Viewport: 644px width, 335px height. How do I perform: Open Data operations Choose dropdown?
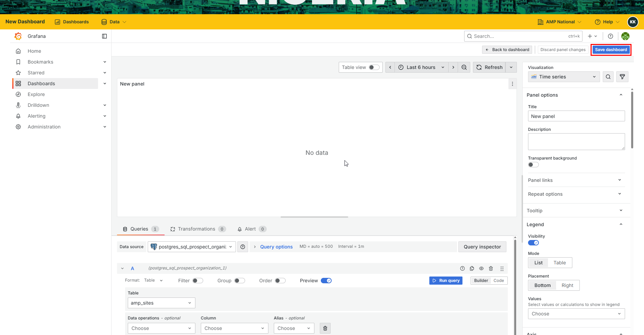pos(161,328)
